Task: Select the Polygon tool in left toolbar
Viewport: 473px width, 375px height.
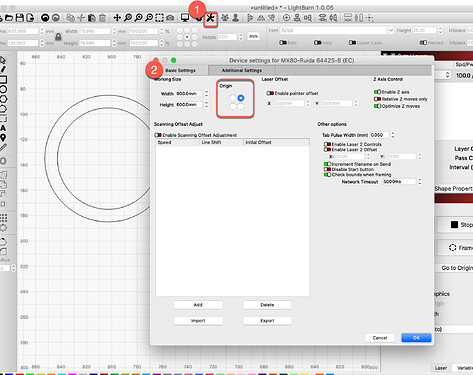Action: click(x=3, y=99)
